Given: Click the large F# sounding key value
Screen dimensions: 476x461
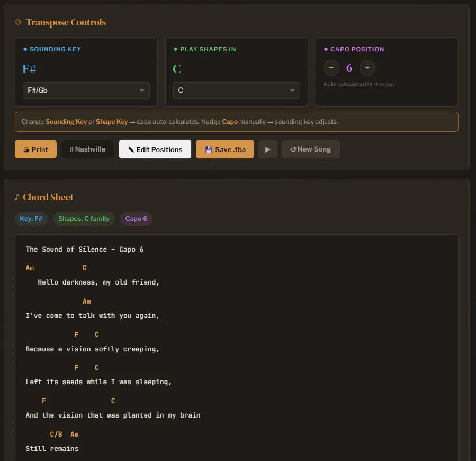Looking at the screenshot, I should tap(30, 69).
